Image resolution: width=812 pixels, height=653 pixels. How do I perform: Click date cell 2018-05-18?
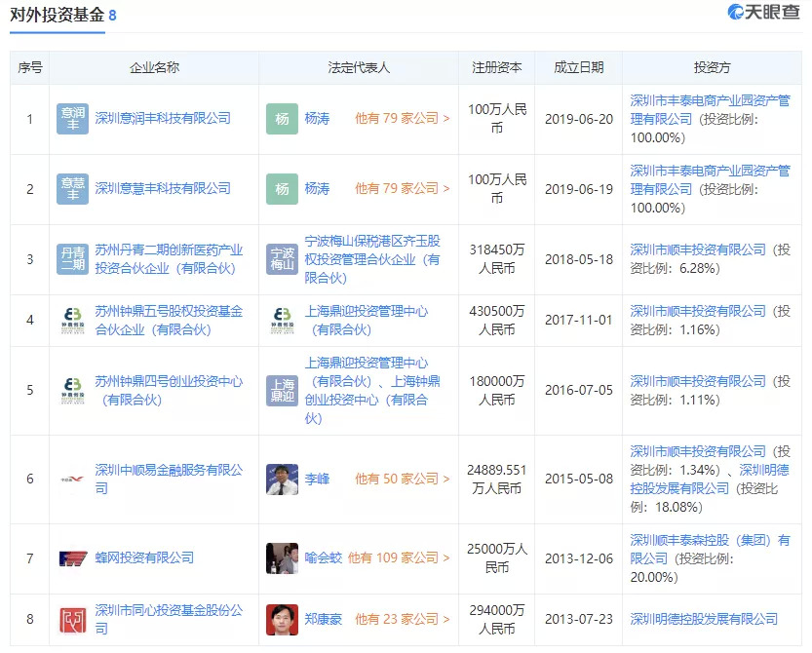579,259
